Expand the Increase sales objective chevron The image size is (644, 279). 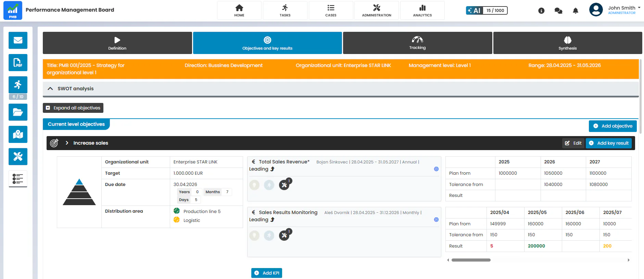67,143
